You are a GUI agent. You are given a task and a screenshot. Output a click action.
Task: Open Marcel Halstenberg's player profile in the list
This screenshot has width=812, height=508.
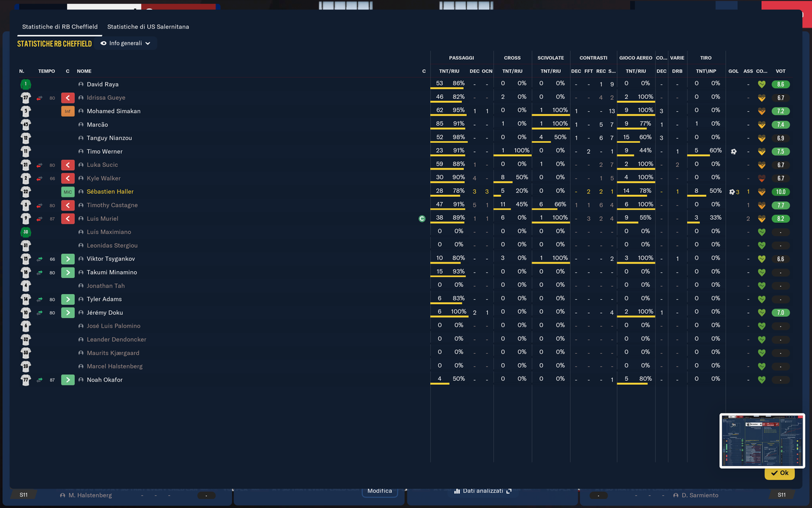[x=115, y=366]
